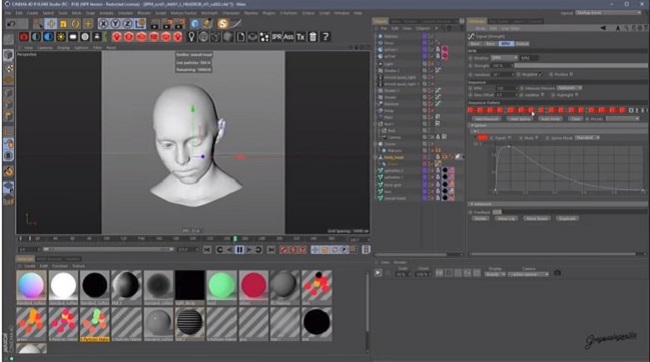Click the IPR render icon

[x=276, y=37]
